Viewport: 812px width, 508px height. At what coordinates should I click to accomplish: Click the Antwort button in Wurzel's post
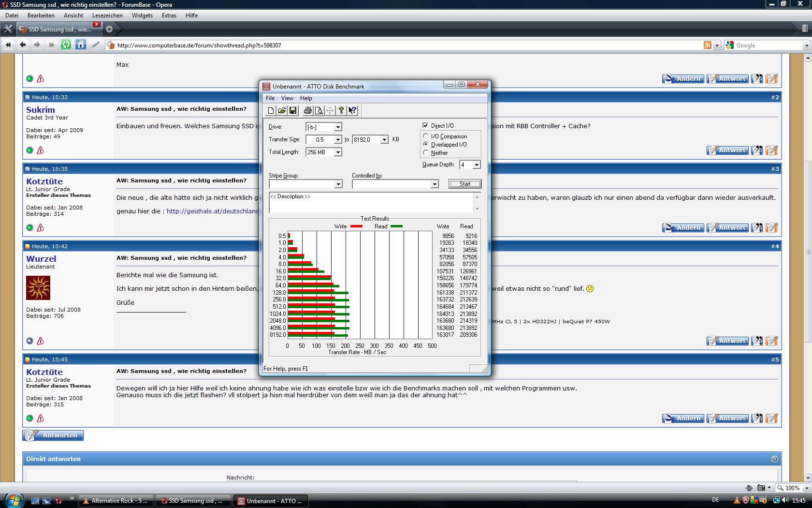tap(727, 341)
